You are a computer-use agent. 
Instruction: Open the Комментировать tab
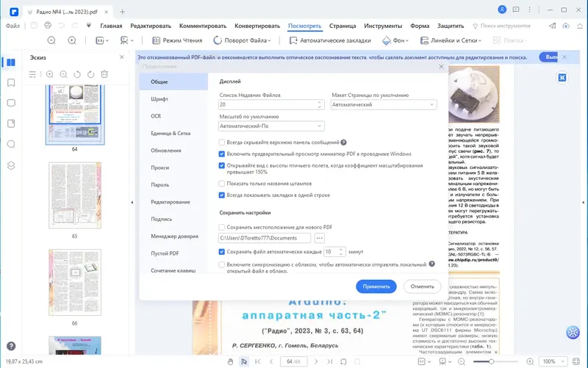[x=203, y=26]
